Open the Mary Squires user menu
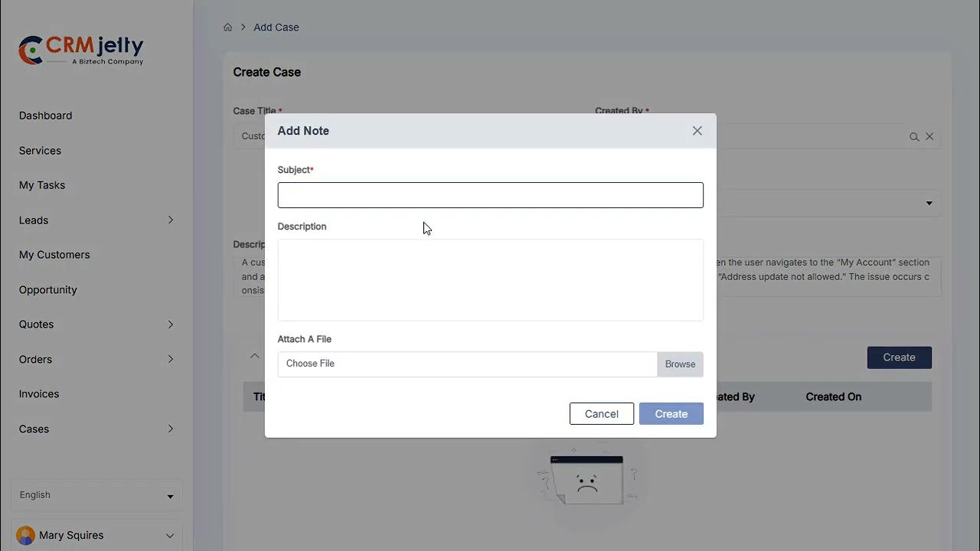The height and width of the screenshot is (551, 980). point(170,536)
